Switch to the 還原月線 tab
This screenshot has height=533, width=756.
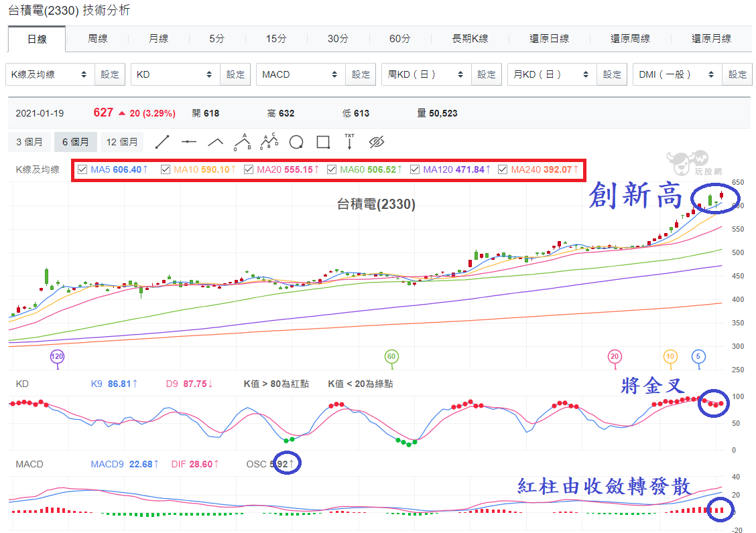click(x=711, y=39)
